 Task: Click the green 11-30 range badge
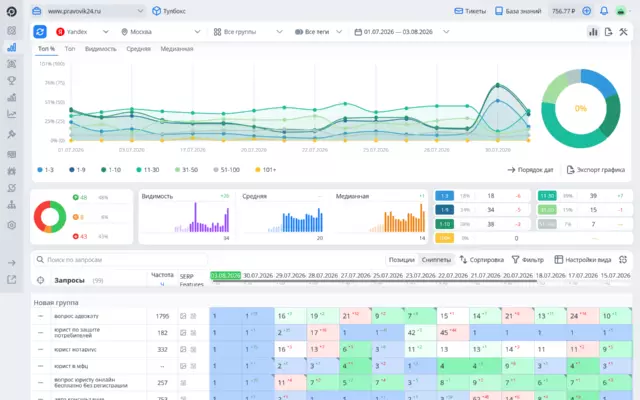(x=547, y=196)
